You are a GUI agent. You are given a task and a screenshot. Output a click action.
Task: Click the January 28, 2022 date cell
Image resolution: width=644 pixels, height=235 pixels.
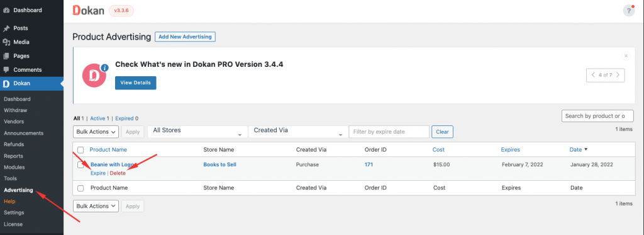(x=591, y=164)
